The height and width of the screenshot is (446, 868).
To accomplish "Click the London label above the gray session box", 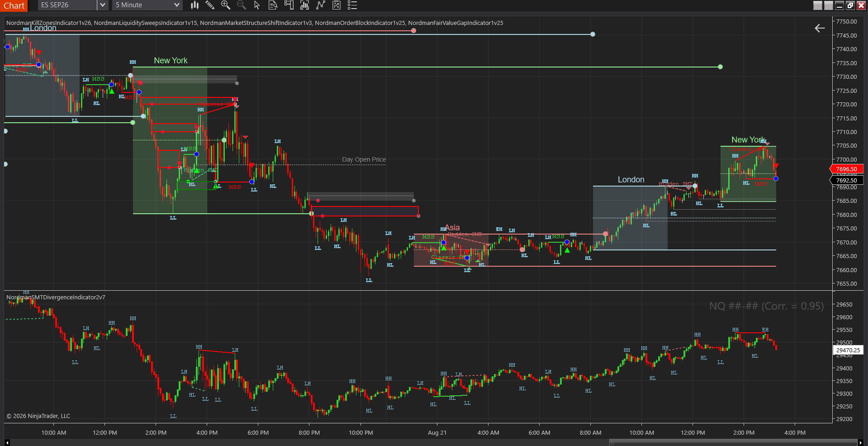I will click(x=631, y=180).
